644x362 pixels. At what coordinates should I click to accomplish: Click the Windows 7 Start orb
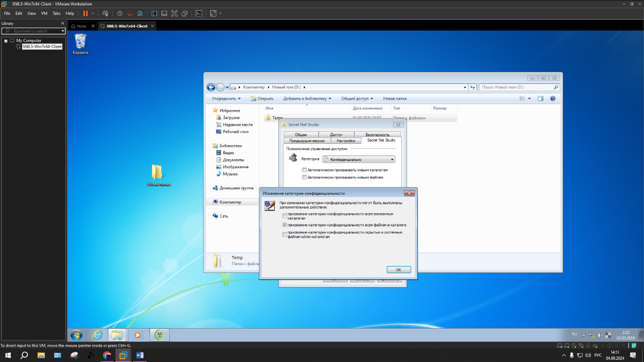76,335
